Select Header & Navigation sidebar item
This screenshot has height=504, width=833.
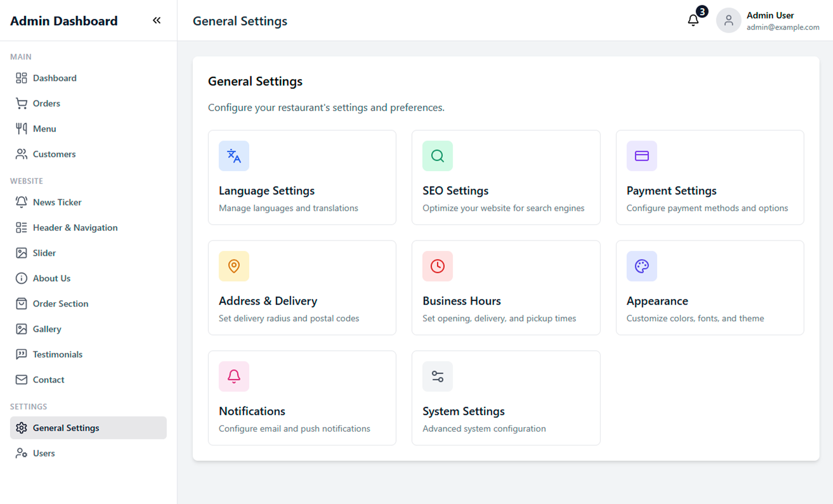click(x=75, y=228)
